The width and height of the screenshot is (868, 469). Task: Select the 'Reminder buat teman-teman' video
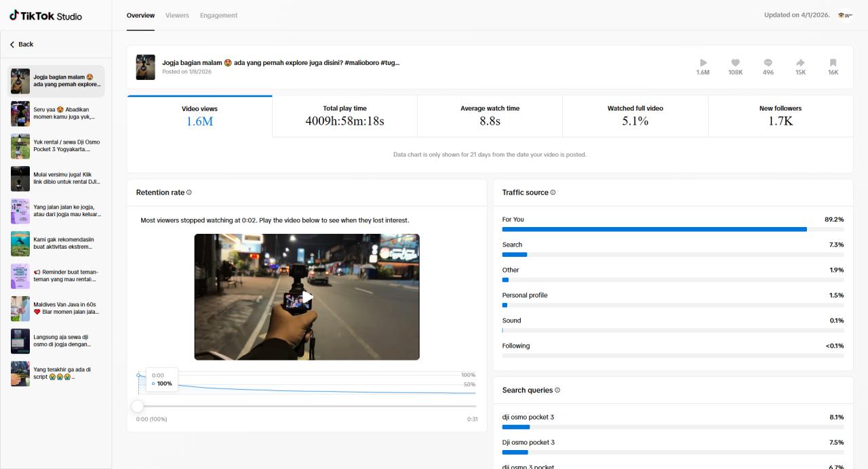56,276
